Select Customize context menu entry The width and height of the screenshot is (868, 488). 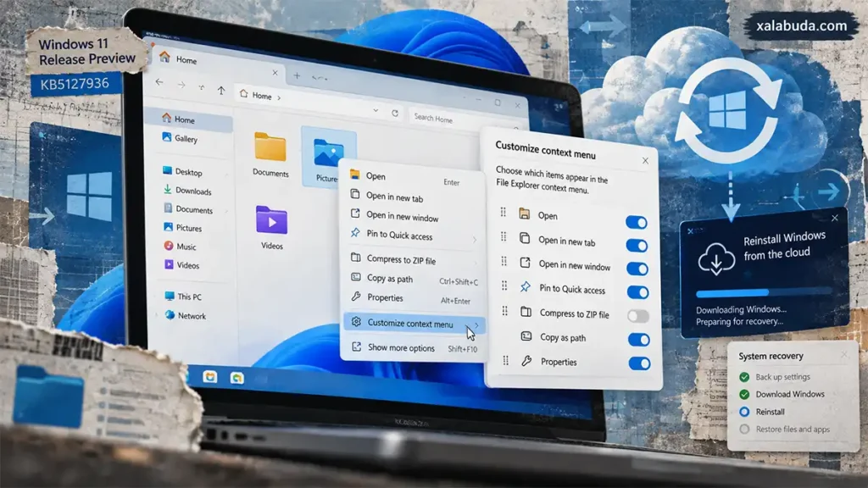(x=414, y=324)
